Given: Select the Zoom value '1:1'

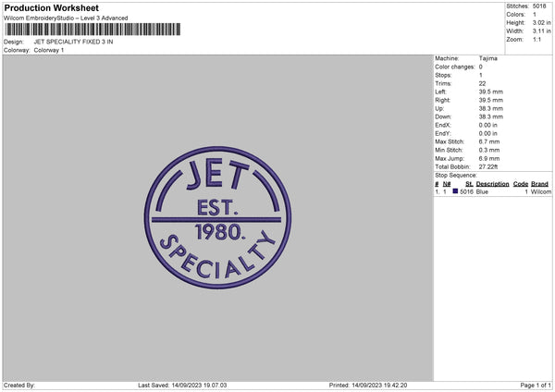Looking at the screenshot, I should [536, 39].
